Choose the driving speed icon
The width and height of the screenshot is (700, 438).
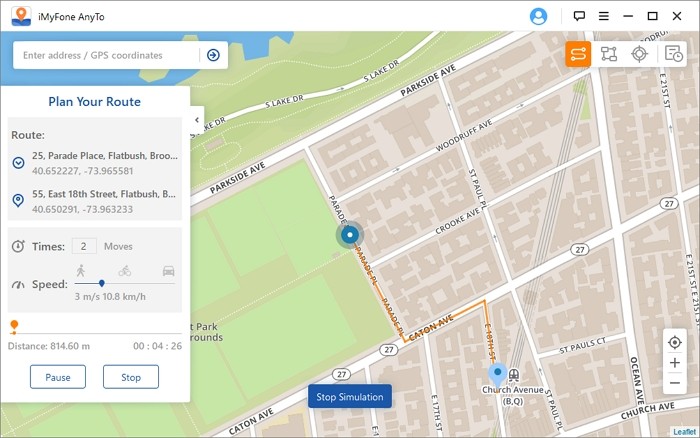click(x=169, y=270)
